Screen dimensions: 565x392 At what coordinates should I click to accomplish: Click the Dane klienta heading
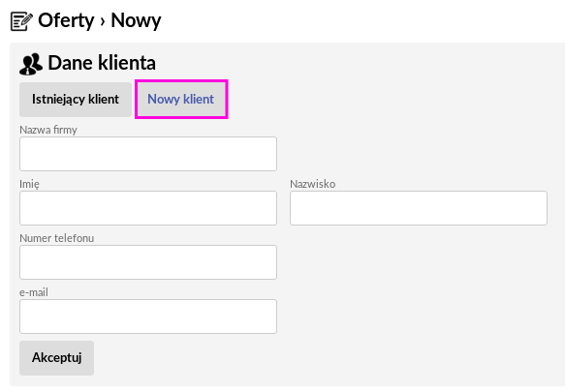[102, 63]
